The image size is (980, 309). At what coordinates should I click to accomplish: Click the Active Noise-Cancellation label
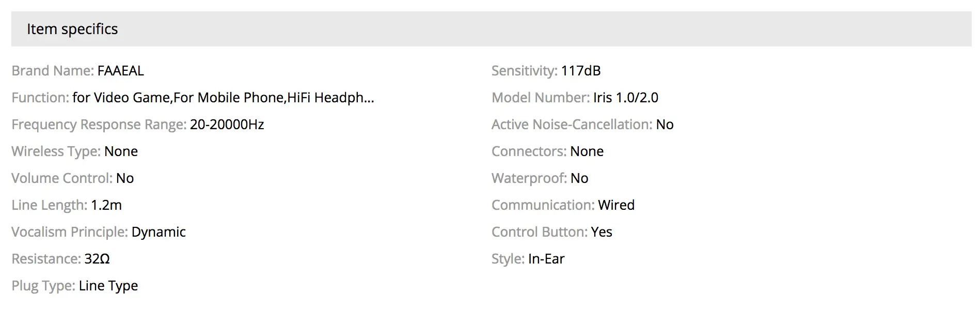coord(572,125)
